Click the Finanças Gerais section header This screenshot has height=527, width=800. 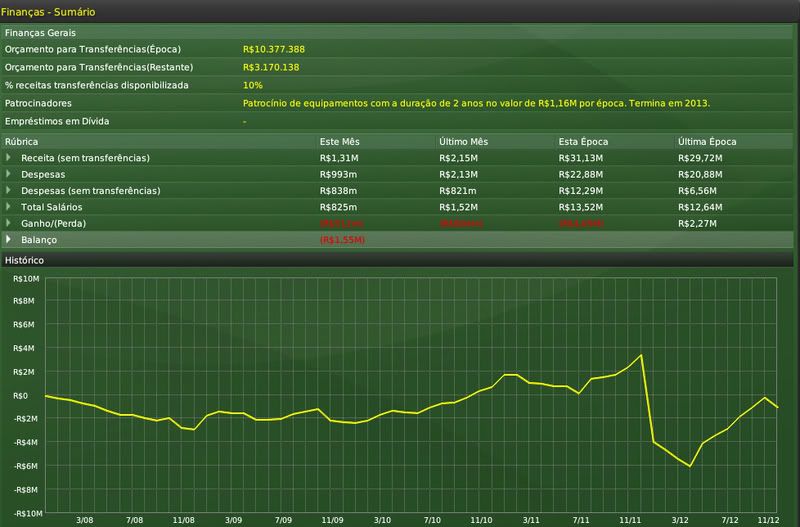point(37,32)
